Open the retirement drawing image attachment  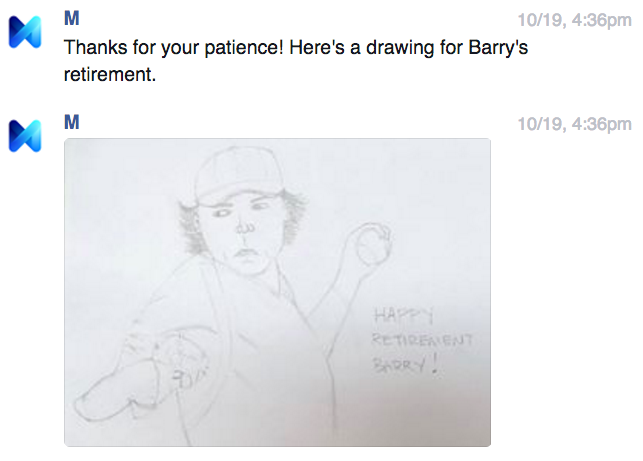pos(277,292)
